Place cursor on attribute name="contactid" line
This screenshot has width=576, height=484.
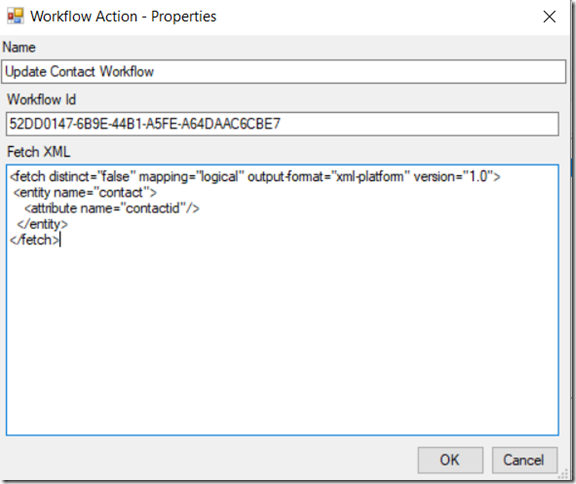point(112,209)
